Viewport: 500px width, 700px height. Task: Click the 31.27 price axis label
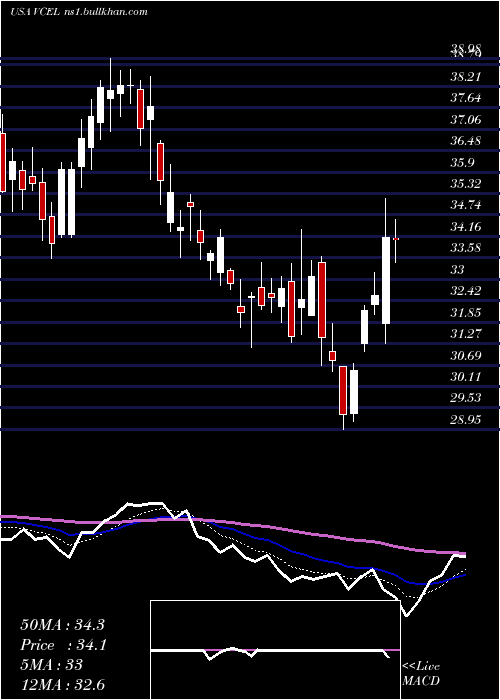click(466, 333)
